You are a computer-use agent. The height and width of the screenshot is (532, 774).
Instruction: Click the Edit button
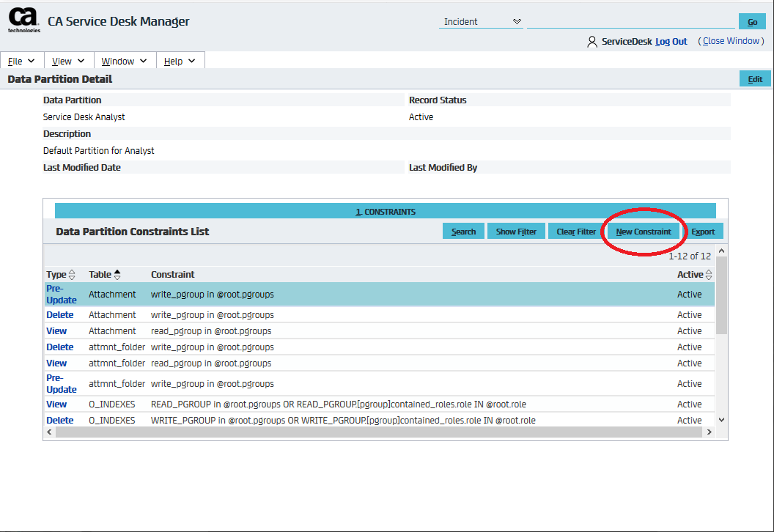(755, 79)
